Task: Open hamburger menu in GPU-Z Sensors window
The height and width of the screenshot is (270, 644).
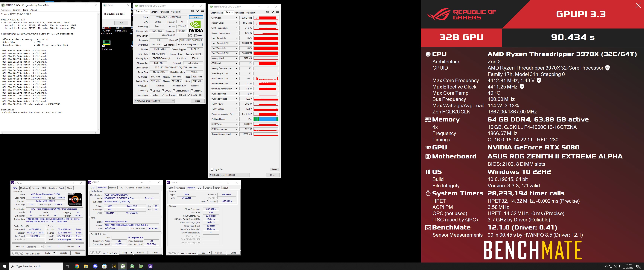Action: coord(277,12)
